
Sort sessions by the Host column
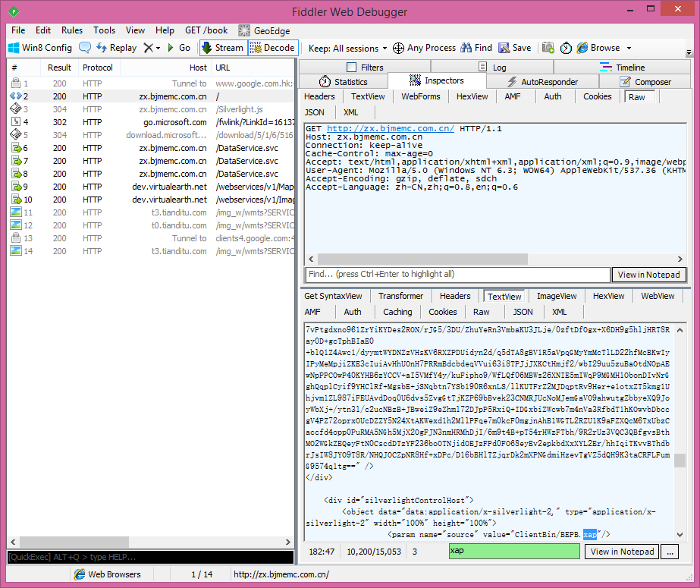[165, 68]
